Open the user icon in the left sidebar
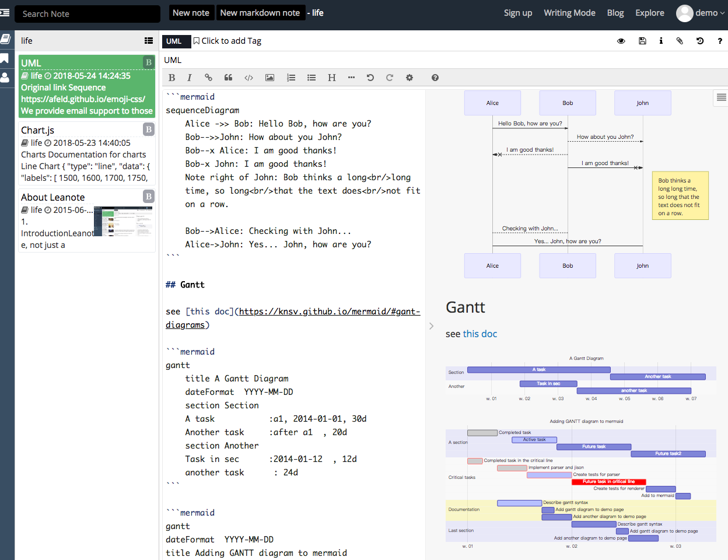 (5, 78)
